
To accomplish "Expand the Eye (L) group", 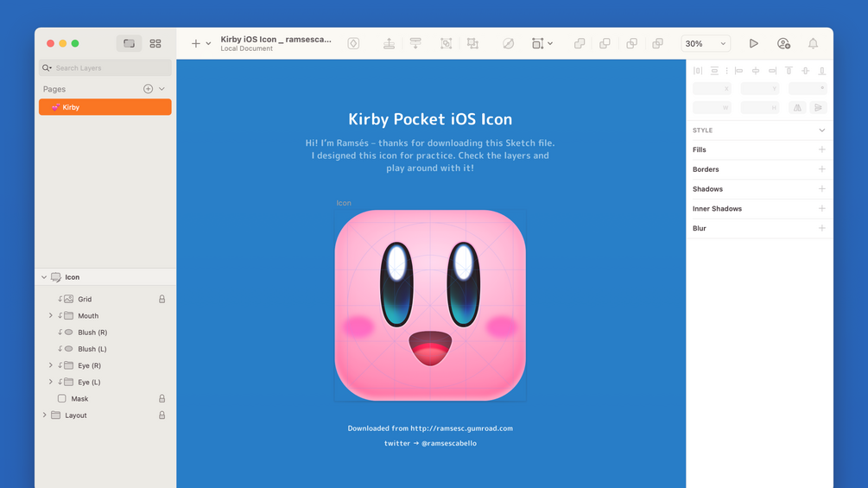I will pos(50,382).
